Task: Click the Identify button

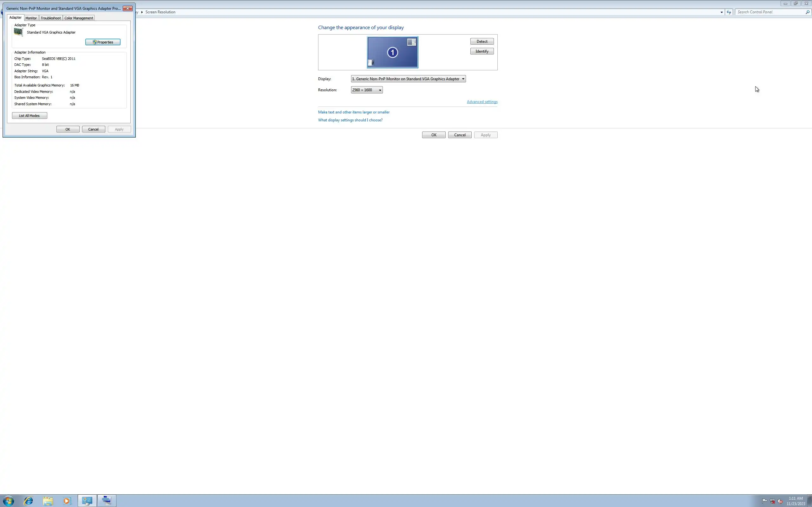Action: tap(481, 51)
